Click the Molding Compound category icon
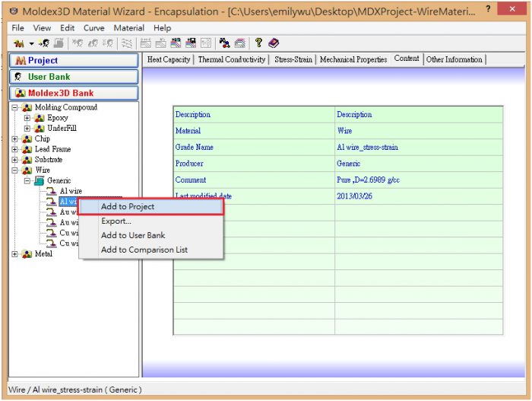 click(x=27, y=107)
